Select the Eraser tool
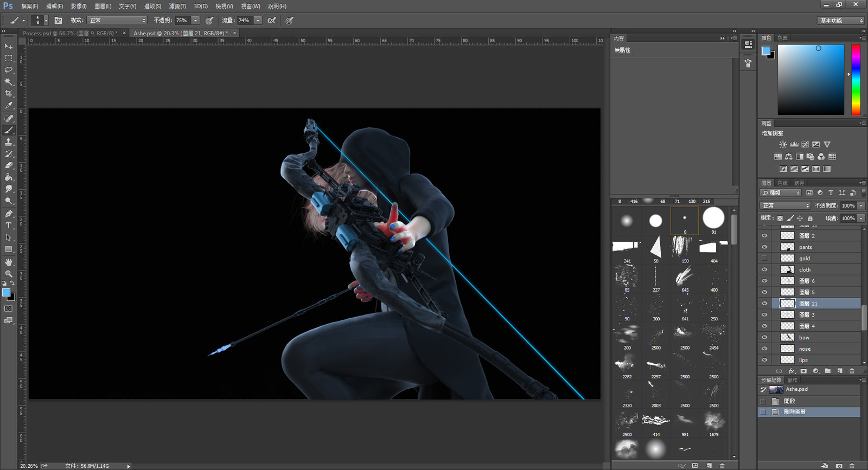 [x=9, y=165]
